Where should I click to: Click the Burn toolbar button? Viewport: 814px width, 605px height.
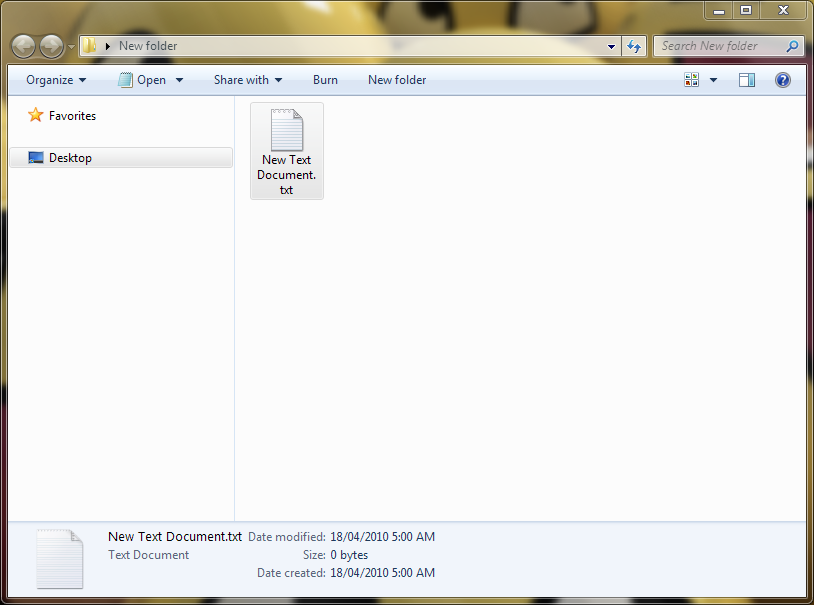(325, 80)
